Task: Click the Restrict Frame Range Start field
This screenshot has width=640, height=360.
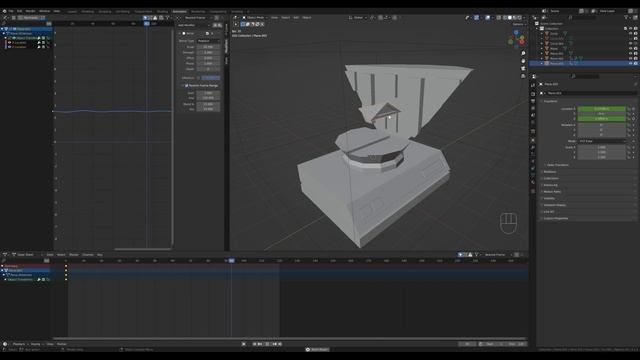Action: point(208,93)
